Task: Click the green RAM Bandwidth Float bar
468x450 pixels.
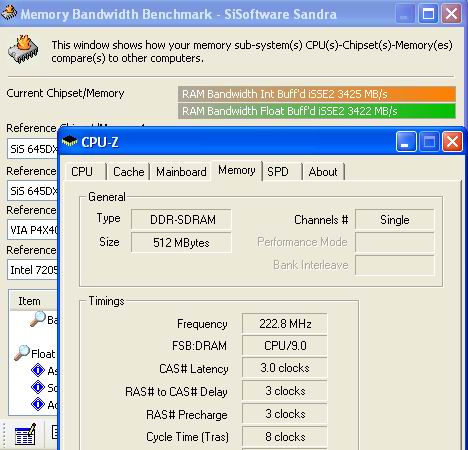Action: pos(317,111)
